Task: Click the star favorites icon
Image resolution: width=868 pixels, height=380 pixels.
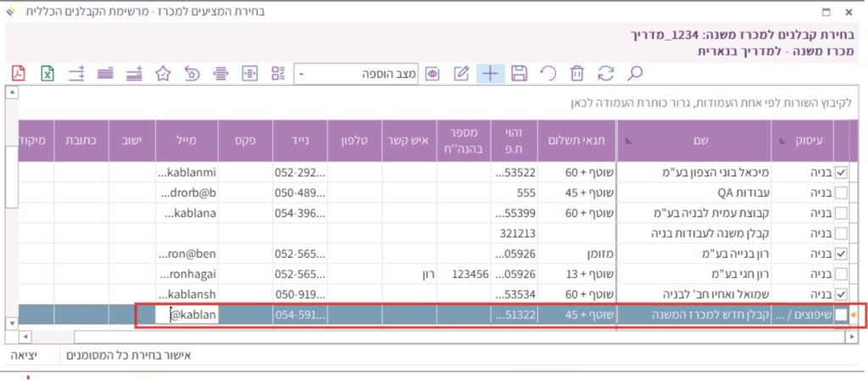Action: pos(163,73)
